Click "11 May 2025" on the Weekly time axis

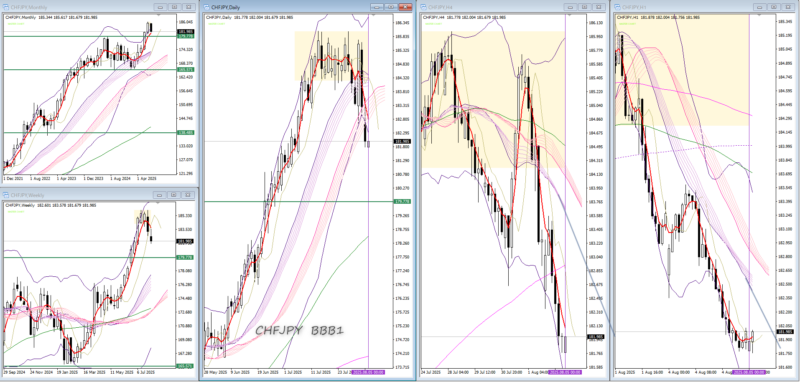[x=122, y=372]
